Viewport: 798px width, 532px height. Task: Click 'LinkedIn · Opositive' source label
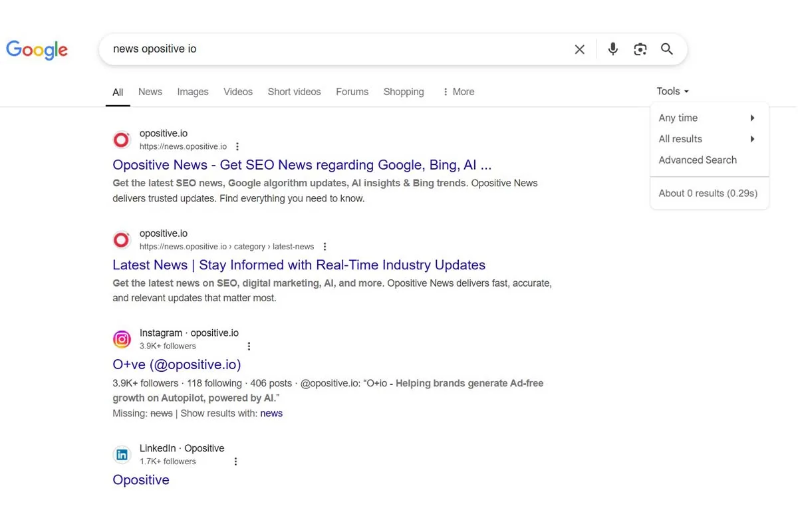(x=182, y=448)
